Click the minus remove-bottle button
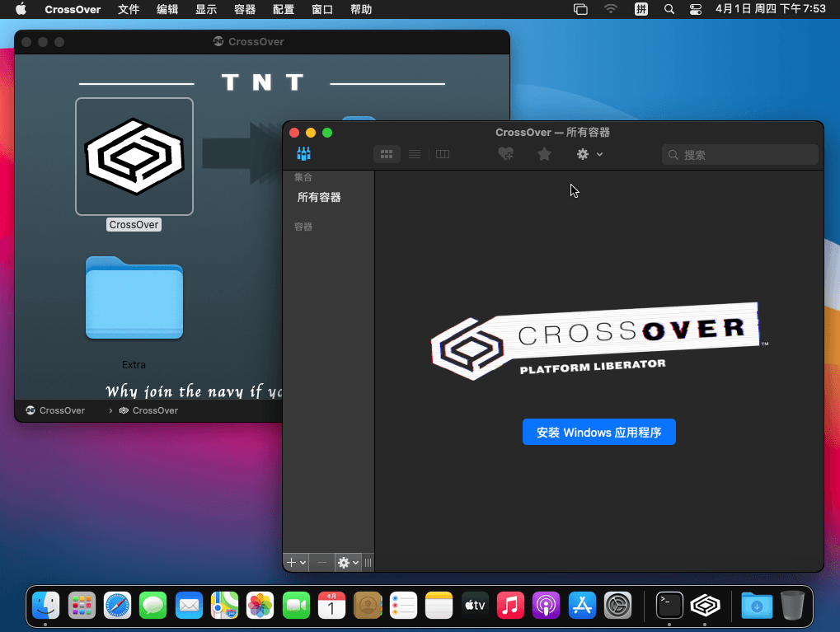 pyautogui.click(x=322, y=562)
